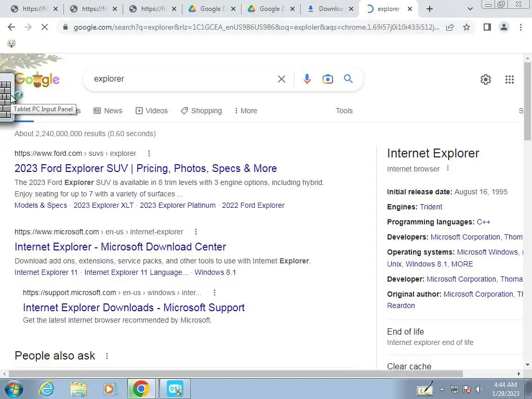Click the horizontal scrollbar thumb
This screenshot has width=532, height=399.
tap(235, 374)
